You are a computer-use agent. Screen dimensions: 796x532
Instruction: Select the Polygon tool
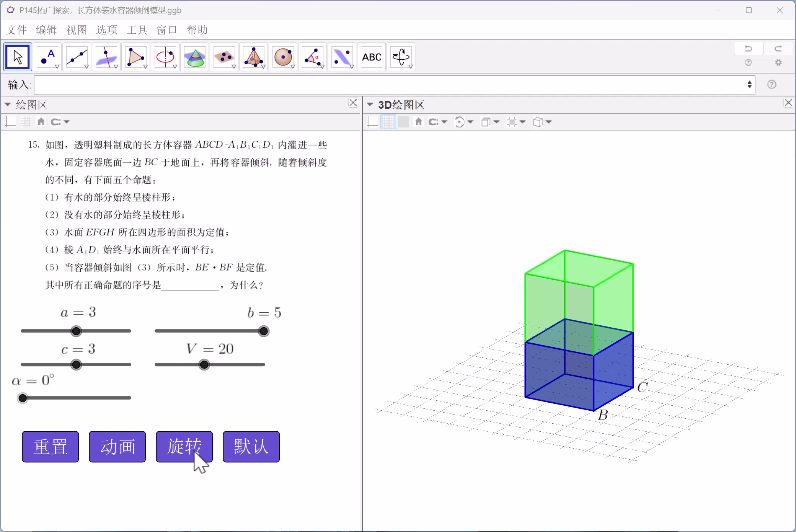[135, 57]
